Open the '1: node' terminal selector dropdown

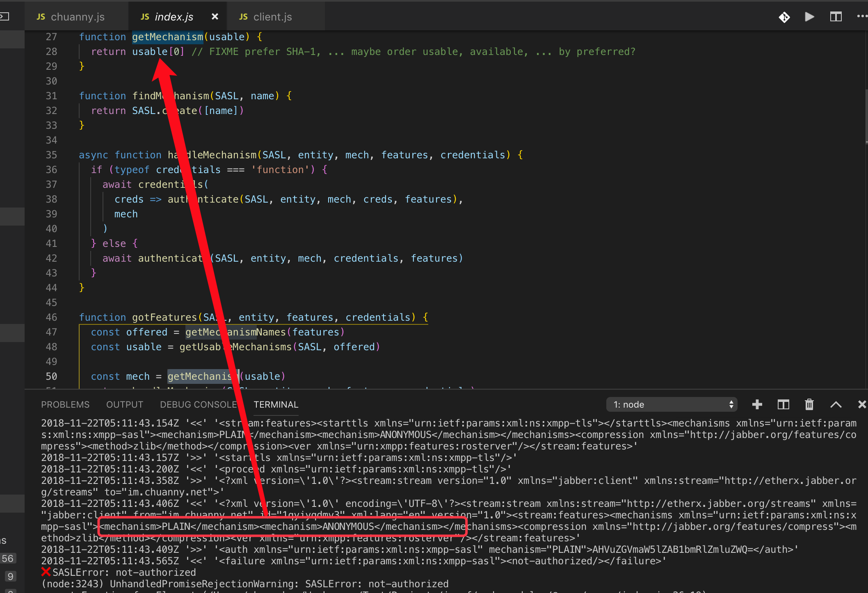click(x=672, y=404)
